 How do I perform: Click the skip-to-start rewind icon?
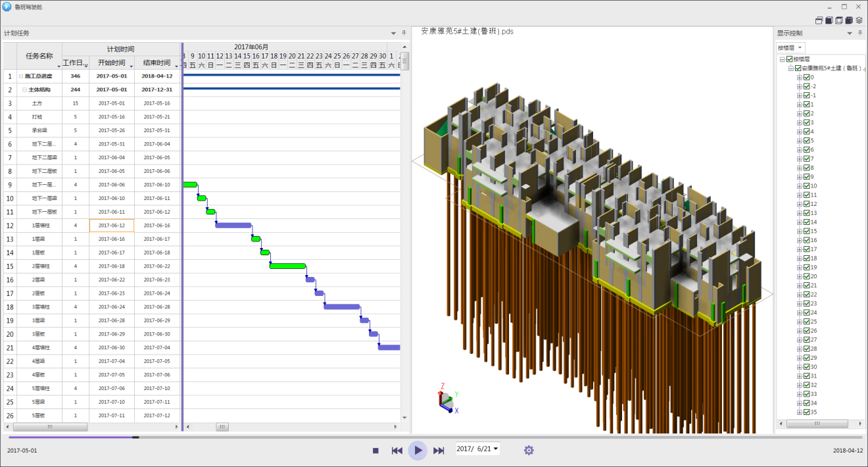(397, 451)
